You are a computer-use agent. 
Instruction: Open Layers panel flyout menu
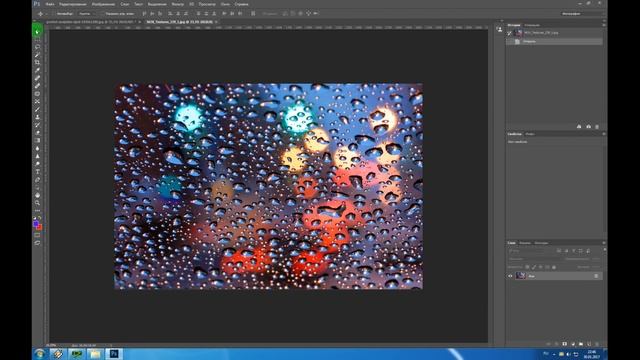pyautogui.click(x=604, y=243)
